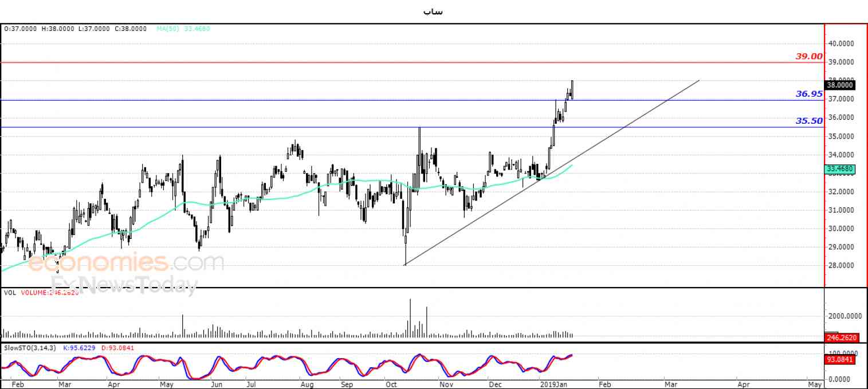This screenshot has height=389, width=868.
Task: Click the 28.0000 price axis label
Action: coord(841,266)
